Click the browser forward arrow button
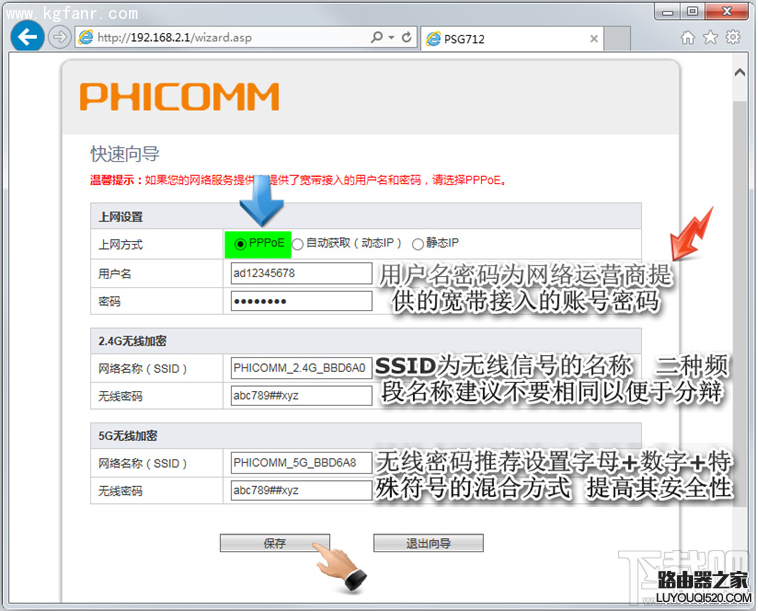This screenshot has width=758, height=611. pos(59,37)
